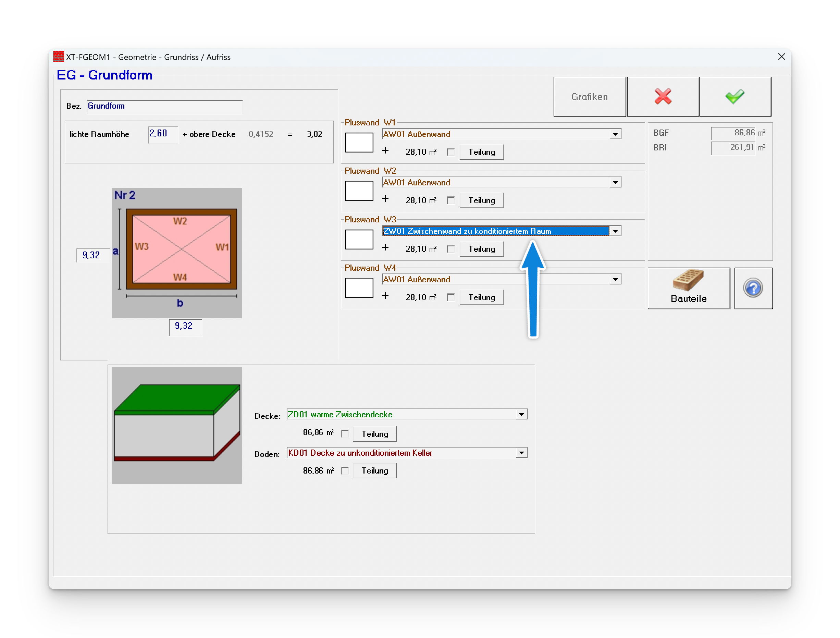Click the Grafiken button
Viewport: 840px width, 638px height.
tap(589, 97)
